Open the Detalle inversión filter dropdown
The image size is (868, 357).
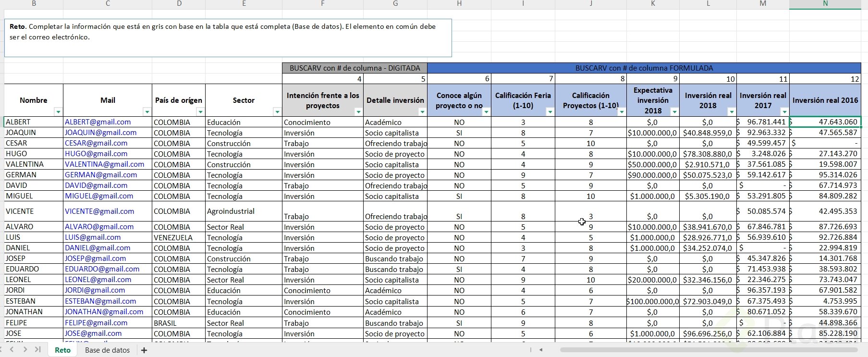coord(422,111)
